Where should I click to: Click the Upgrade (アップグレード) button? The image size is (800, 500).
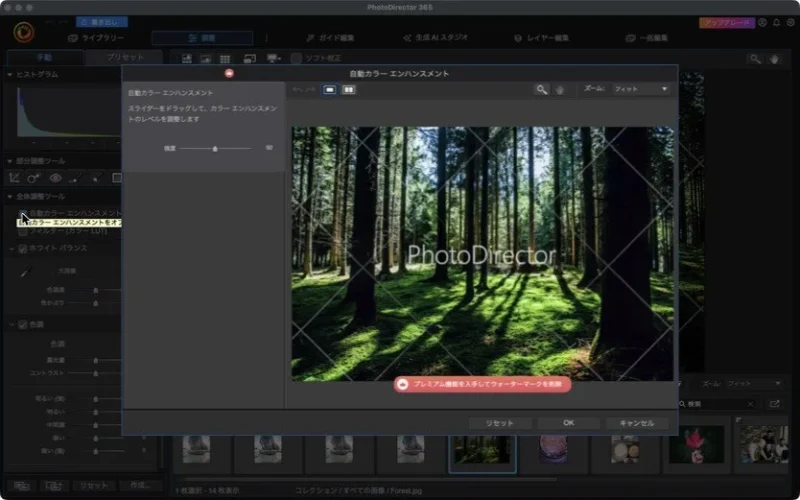click(727, 22)
